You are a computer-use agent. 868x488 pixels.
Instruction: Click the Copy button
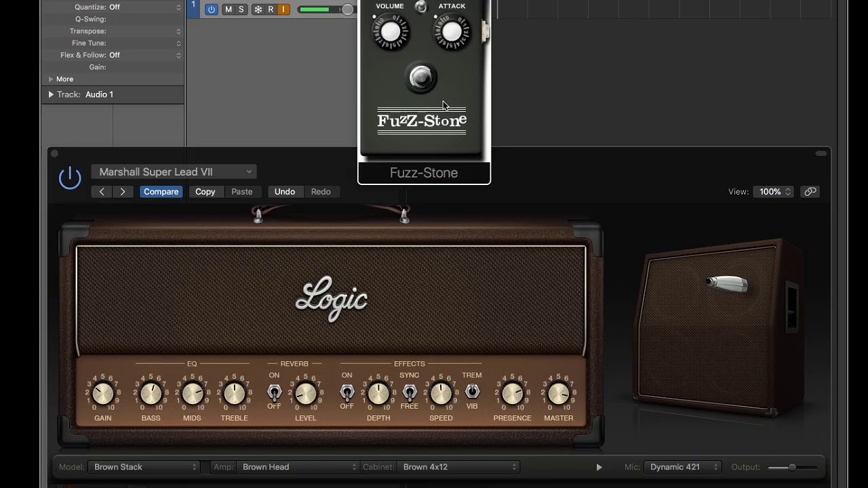(205, 192)
